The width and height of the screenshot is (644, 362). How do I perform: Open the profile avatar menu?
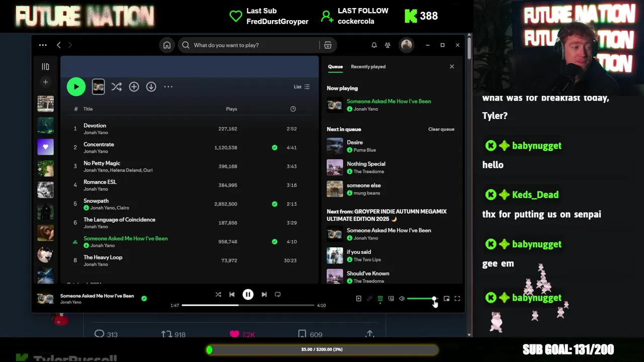click(x=407, y=45)
